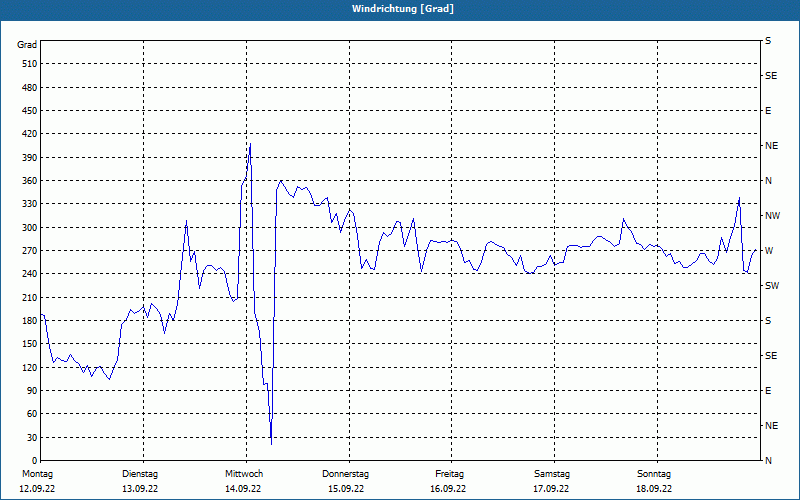Click the SE compass label at 480 degrees
Viewport: 800px width, 500px height.
[771, 76]
